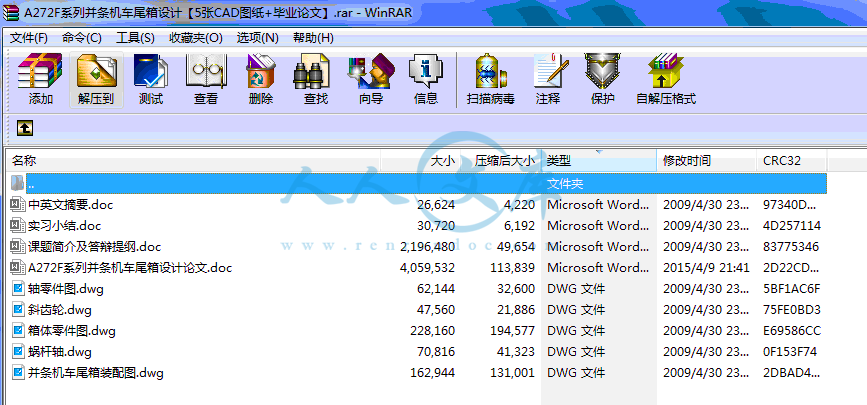Select file name 课题简介及答辩提纲.doc

[95, 247]
